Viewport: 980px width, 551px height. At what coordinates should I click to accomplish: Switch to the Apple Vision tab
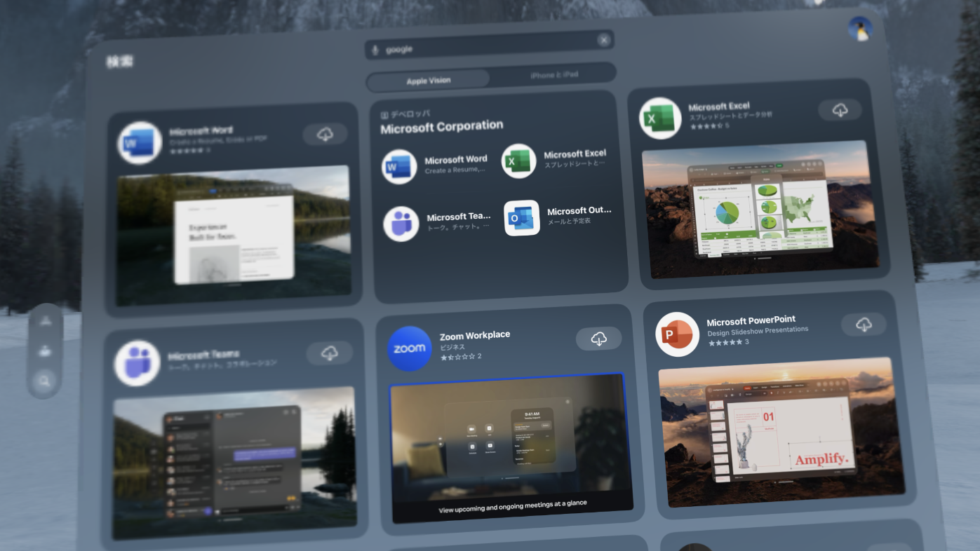(429, 81)
